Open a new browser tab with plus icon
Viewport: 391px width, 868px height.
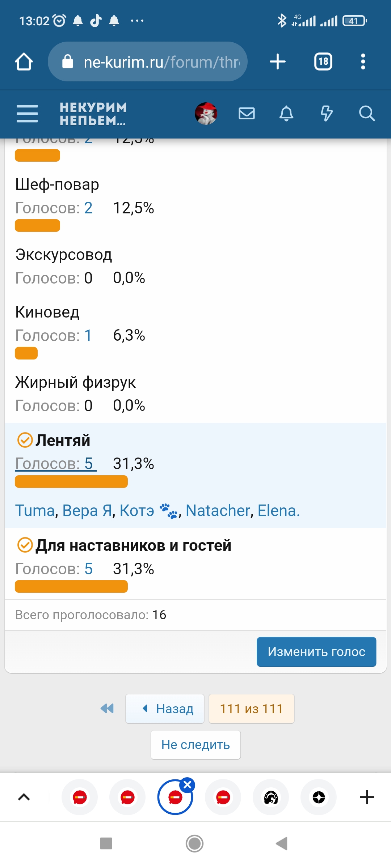coord(278,61)
